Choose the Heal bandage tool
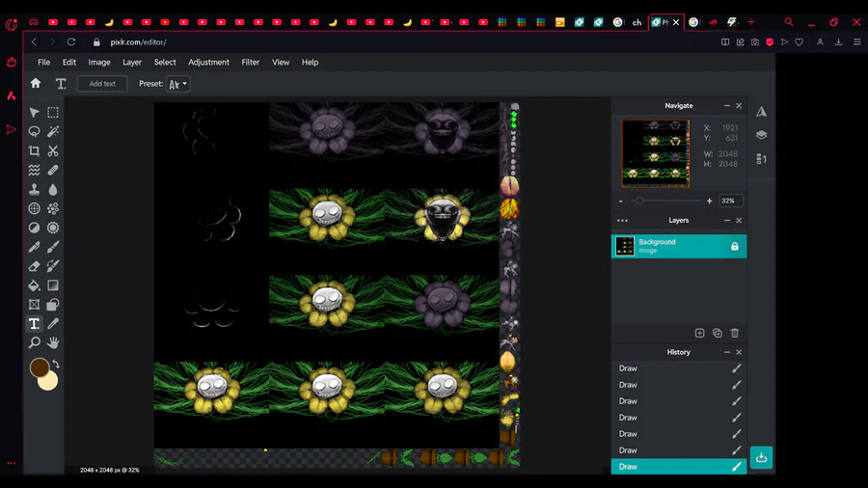The image size is (868, 488). click(53, 171)
